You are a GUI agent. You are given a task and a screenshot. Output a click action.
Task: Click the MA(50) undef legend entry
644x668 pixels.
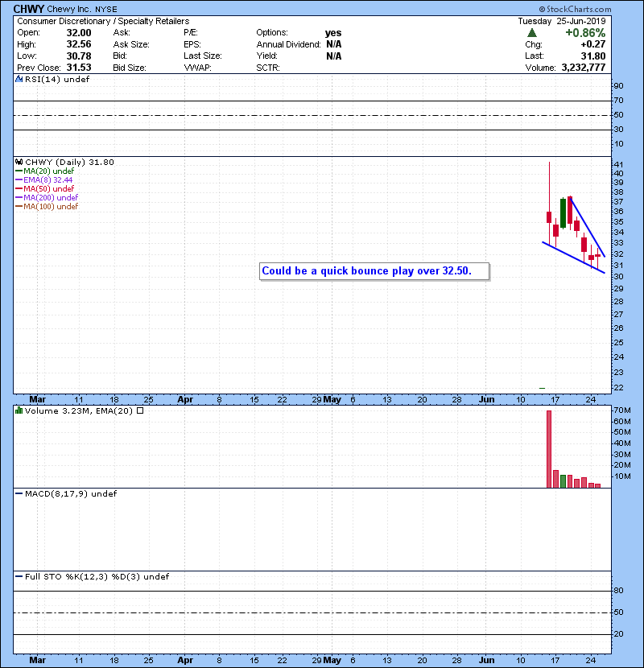coord(45,188)
